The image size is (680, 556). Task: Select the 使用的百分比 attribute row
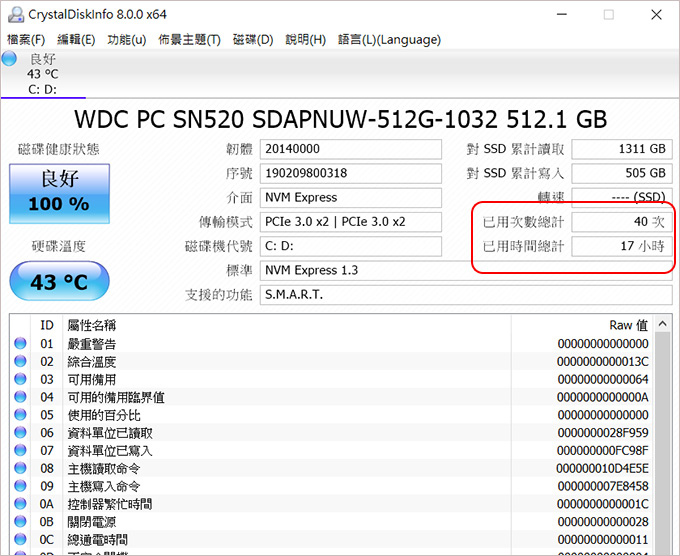tap(332, 415)
